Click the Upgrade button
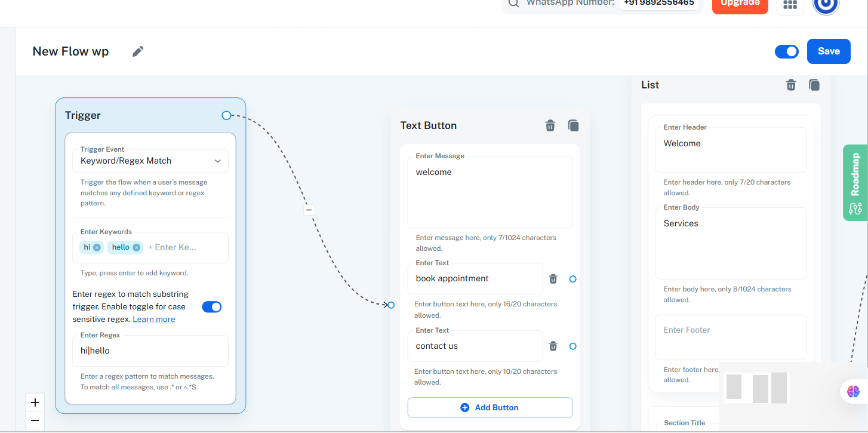This screenshot has width=868, height=433. point(740,4)
